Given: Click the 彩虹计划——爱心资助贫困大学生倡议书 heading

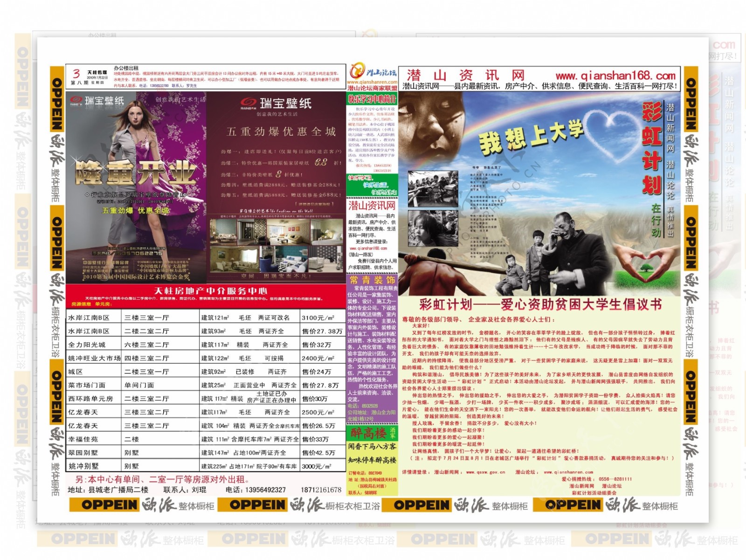Looking at the screenshot, I should (x=540, y=304).
